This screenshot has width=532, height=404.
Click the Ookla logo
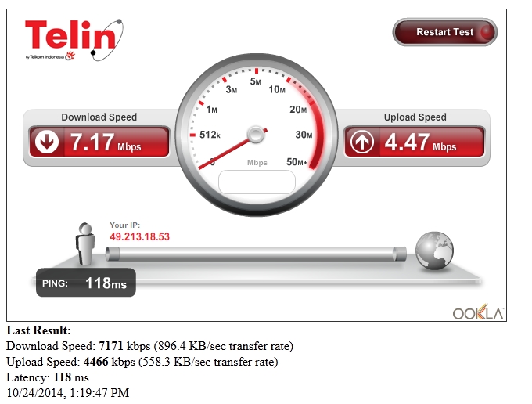478,312
